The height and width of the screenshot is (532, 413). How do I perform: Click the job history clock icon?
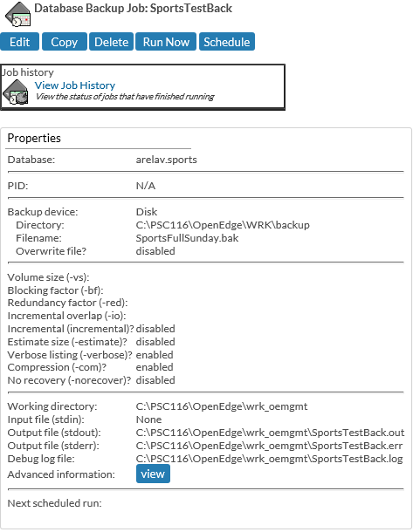[16, 92]
